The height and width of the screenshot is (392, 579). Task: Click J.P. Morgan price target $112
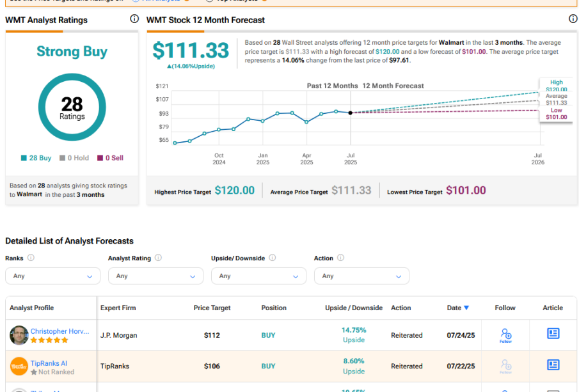tap(212, 335)
